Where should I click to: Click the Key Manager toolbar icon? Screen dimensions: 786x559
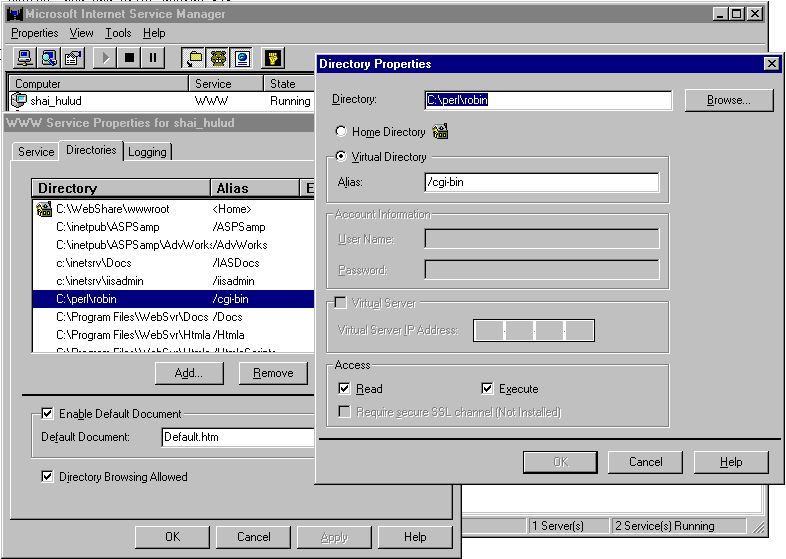tap(273, 58)
